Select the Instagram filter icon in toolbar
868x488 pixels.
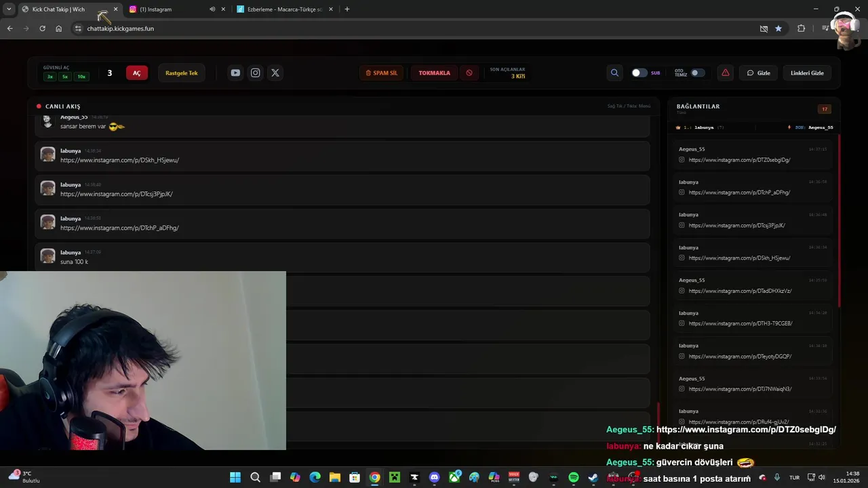pos(255,73)
